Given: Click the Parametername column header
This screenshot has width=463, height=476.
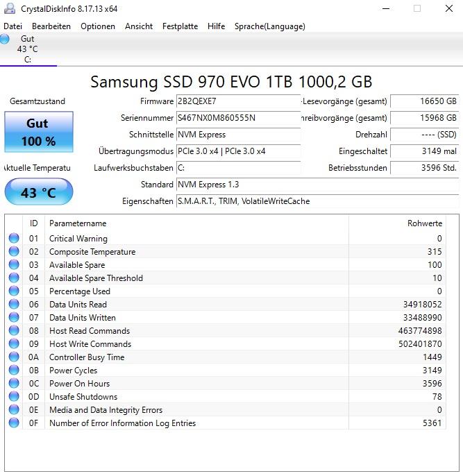Looking at the screenshot, I should 196,223.
